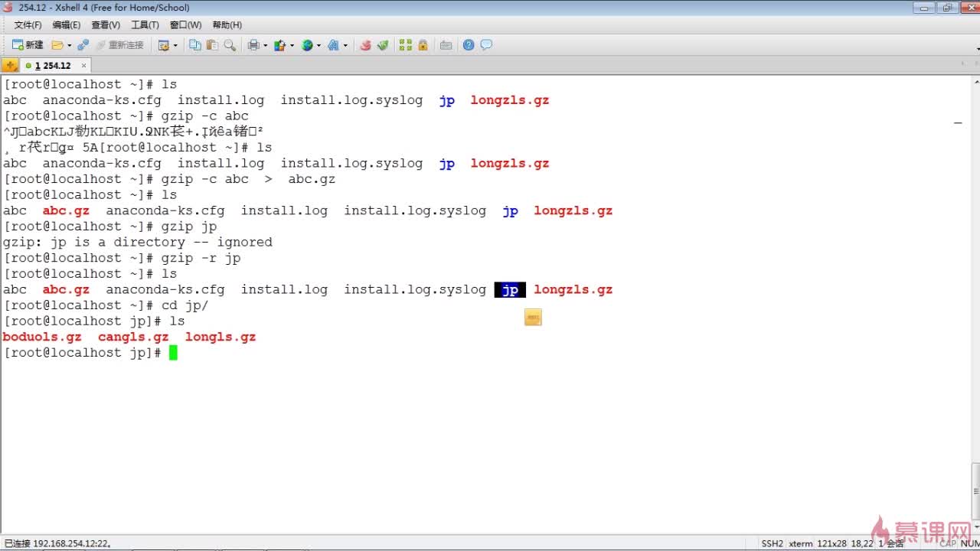Viewport: 980px width, 551px height.
Task: Launch the green file transfer icon
Action: coord(383,45)
